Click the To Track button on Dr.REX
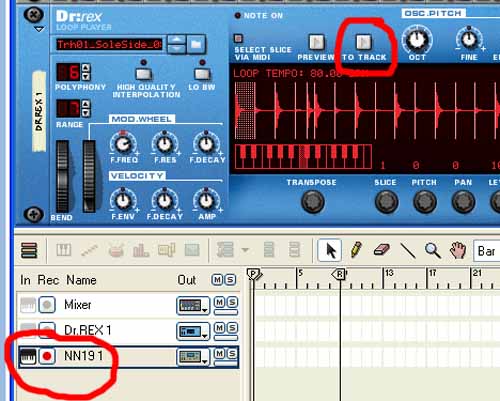The width and height of the screenshot is (500, 401). click(364, 42)
